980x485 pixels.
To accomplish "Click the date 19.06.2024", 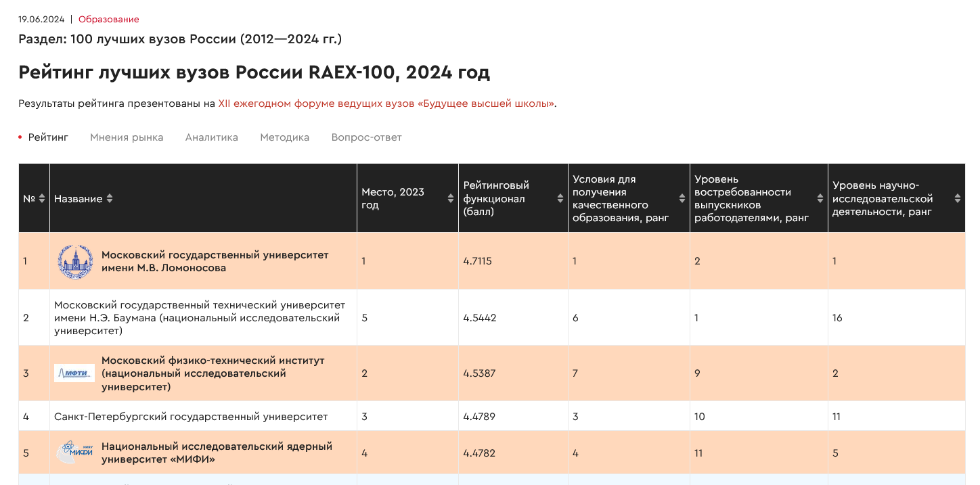I will tap(41, 20).
